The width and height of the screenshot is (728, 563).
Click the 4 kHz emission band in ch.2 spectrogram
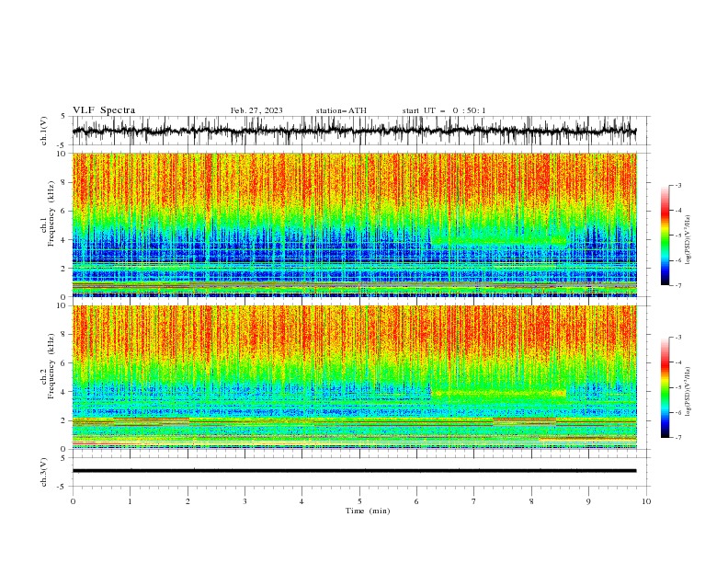pyautogui.click(x=499, y=393)
